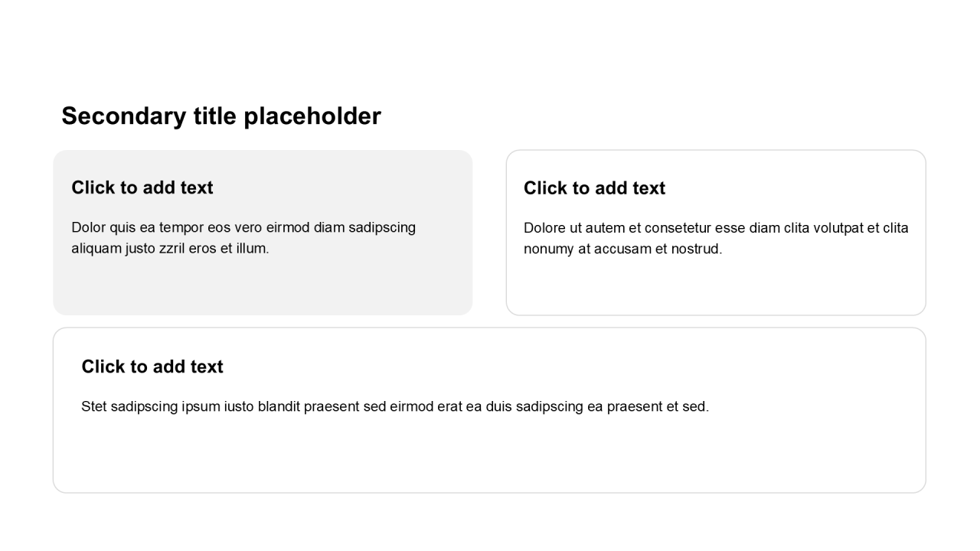Viewport: 980px width, 551px height.
Task: Select the top-right card's "Click to add text" heading
Action: coord(594,188)
